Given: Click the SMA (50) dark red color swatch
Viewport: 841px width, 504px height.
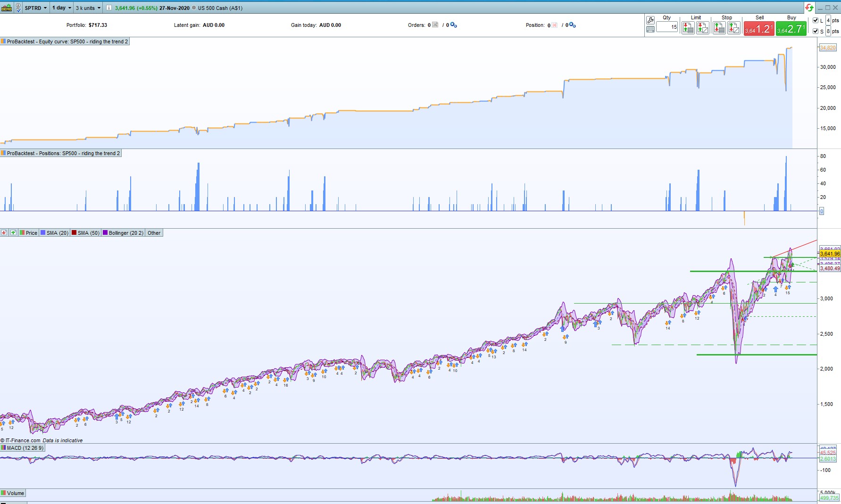Looking at the screenshot, I should pyautogui.click(x=74, y=233).
